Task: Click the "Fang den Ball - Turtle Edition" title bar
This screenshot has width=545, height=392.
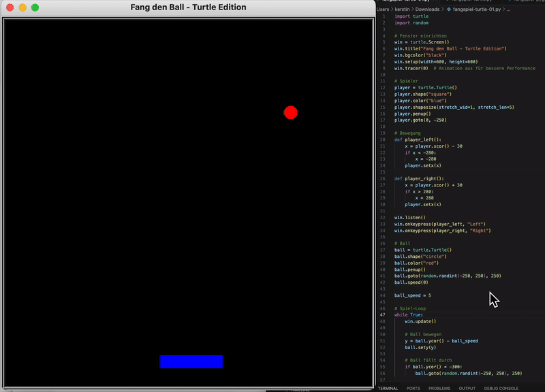Action: tap(188, 7)
